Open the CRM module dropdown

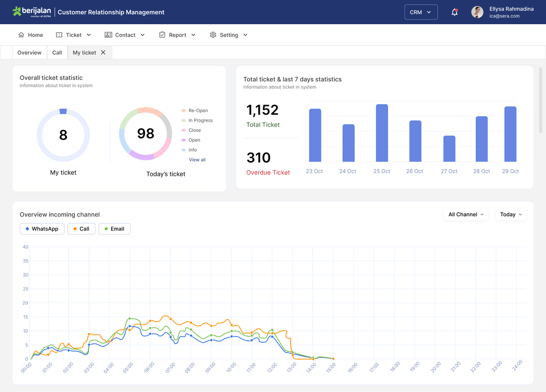[x=421, y=12]
